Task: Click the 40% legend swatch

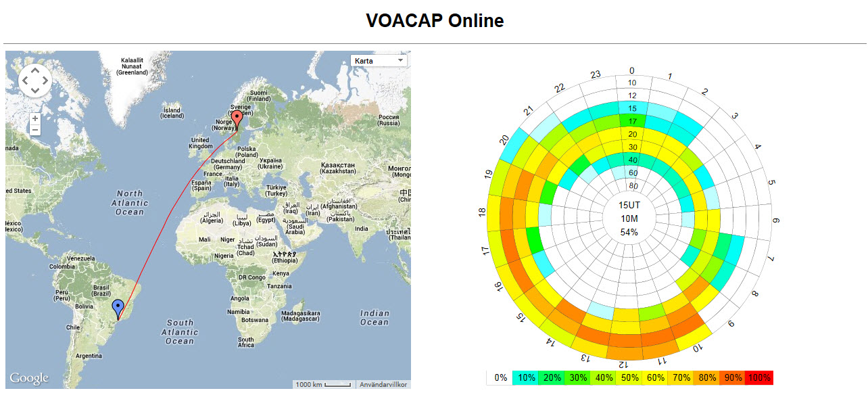Action: pyautogui.click(x=603, y=377)
